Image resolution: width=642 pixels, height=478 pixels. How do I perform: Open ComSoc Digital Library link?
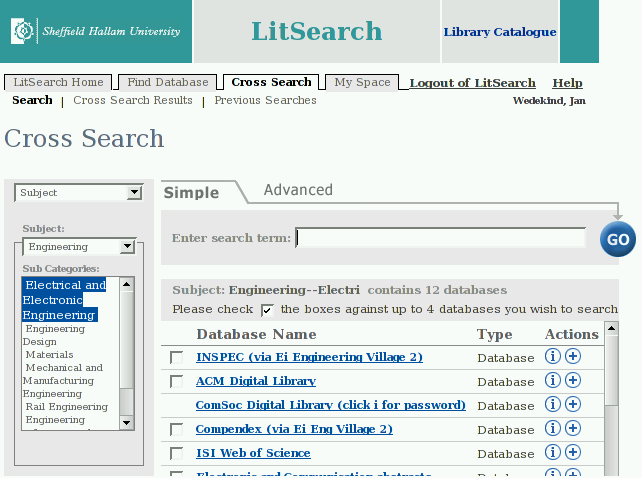click(330, 405)
